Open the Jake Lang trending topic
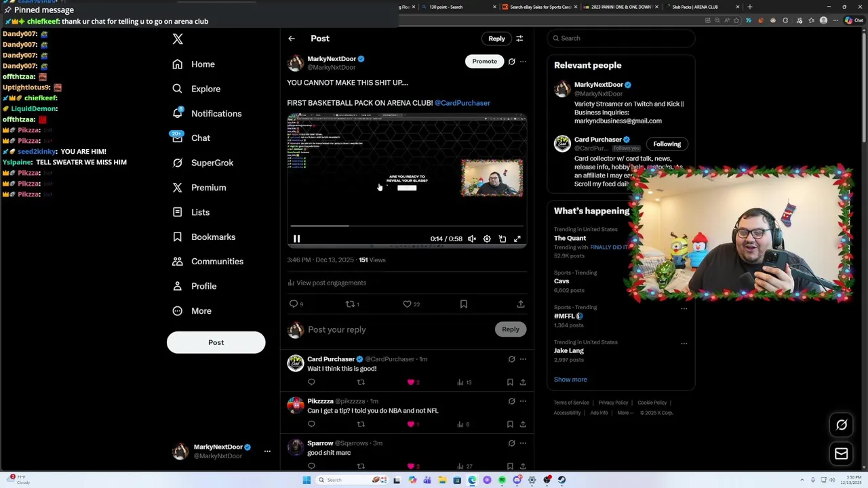868x488 pixels. pyautogui.click(x=569, y=351)
